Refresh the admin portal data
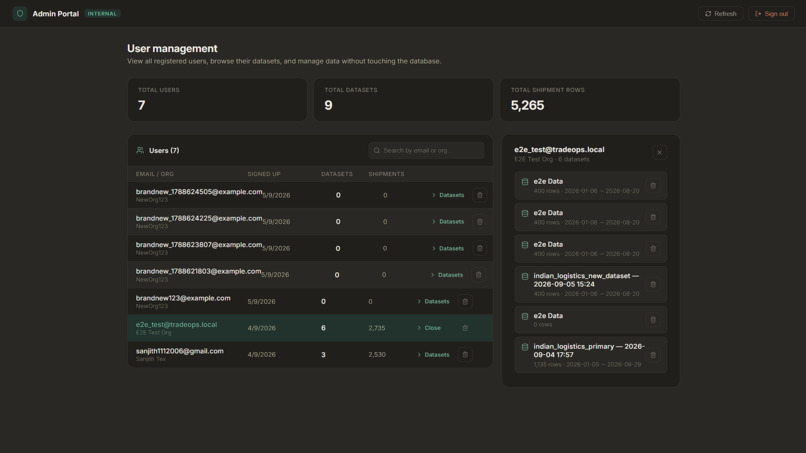 tap(721, 14)
